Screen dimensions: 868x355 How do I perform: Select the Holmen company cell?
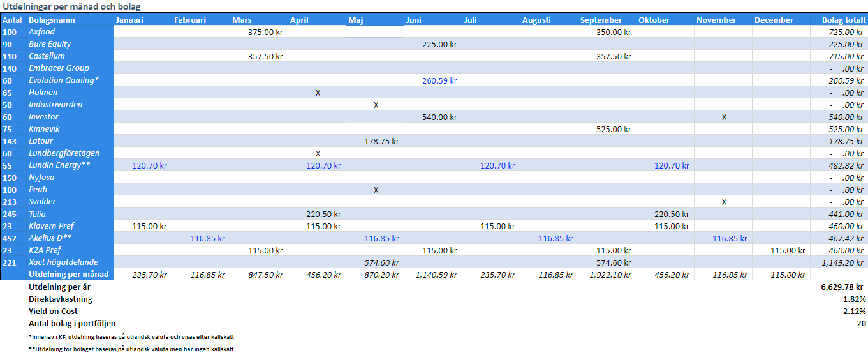[70, 93]
